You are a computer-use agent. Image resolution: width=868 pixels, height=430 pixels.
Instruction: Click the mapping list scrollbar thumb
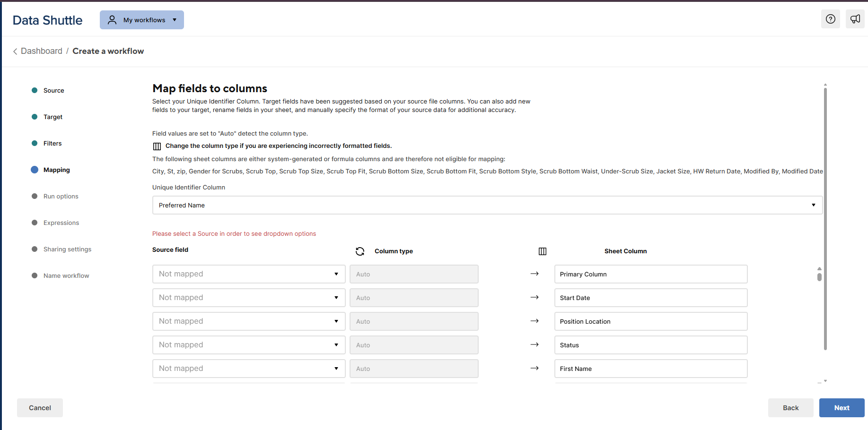click(x=819, y=276)
